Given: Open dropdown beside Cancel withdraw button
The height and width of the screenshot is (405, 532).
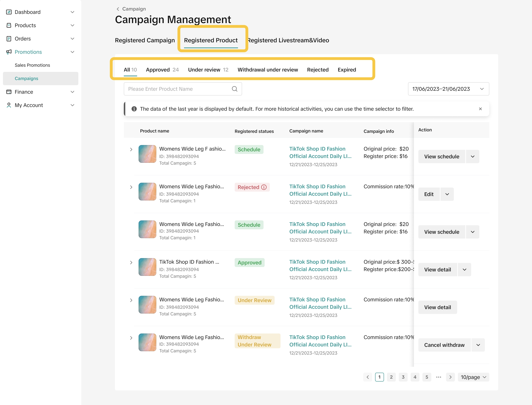Looking at the screenshot, I should tap(478, 345).
